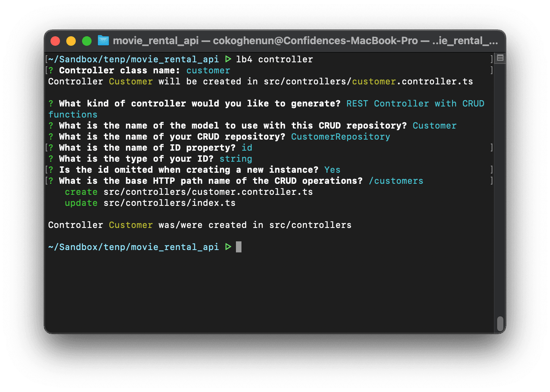Click the movie_rental_api window title text
550x392 pixels.
(155, 41)
